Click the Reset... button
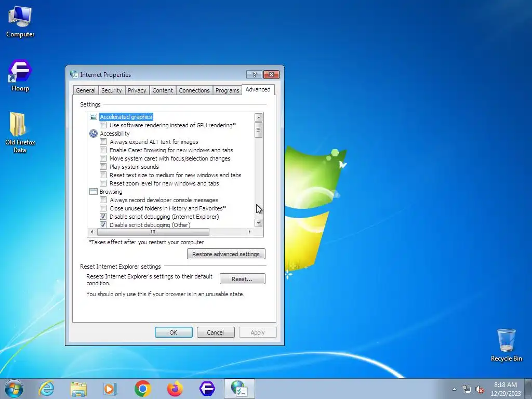 (242, 279)
